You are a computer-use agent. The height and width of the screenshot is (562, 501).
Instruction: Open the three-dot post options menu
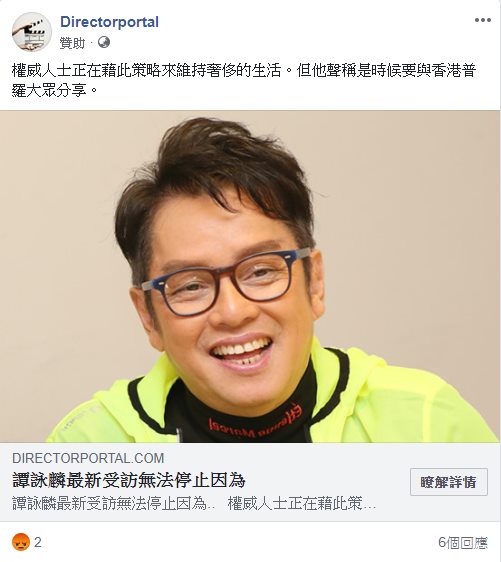(482, 20)
